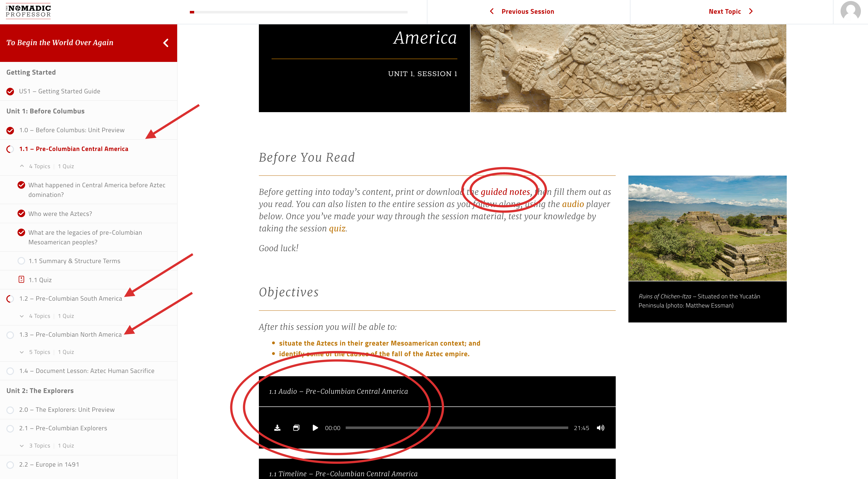Click the checkmark beside Unit Preview 1.0
The height and width of the screenshot is (479, 868).
[10, 130]
